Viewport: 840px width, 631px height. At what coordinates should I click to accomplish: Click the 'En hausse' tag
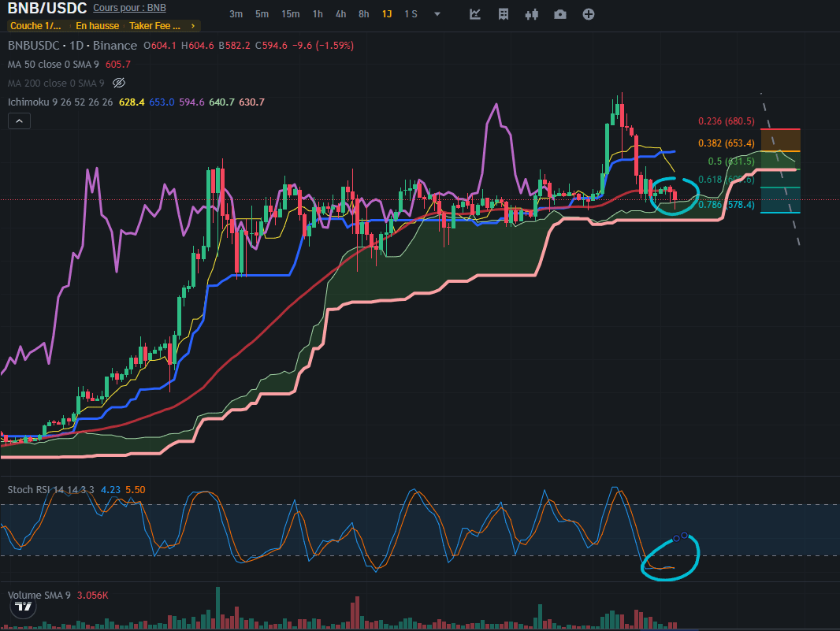tap(98, 26)
